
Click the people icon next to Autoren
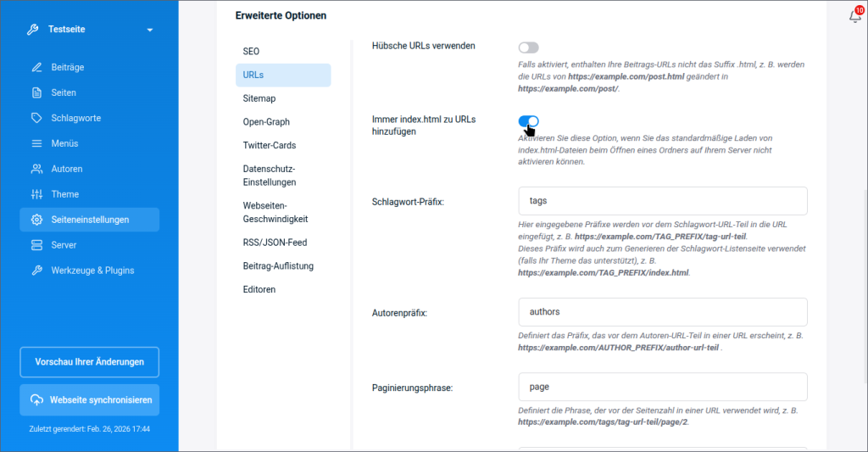point(36,169)
